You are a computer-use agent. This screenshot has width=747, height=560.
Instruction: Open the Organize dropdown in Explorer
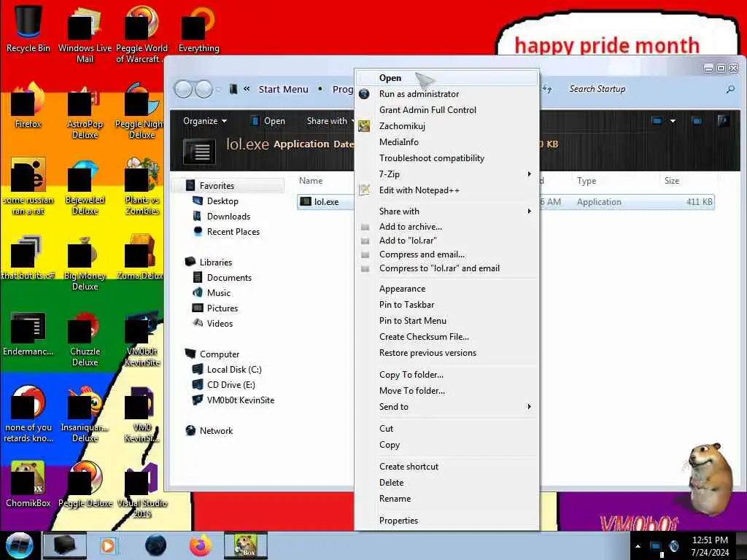pyautogui.click(x=205, y=121)
